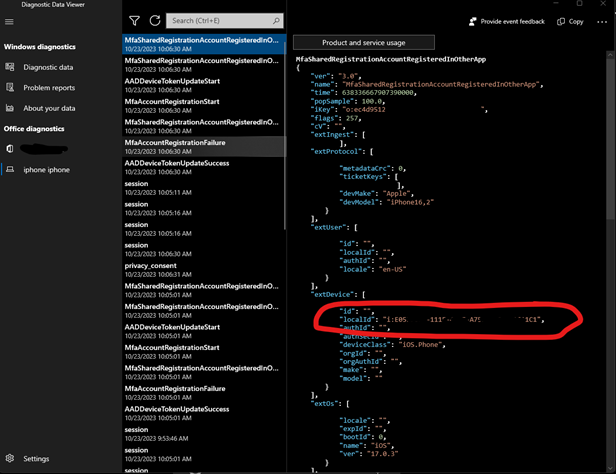Select the MfaAccountRegistrationFailure event at 10:05:01 AM
This screenshot has height=474, width=616.
202,393
